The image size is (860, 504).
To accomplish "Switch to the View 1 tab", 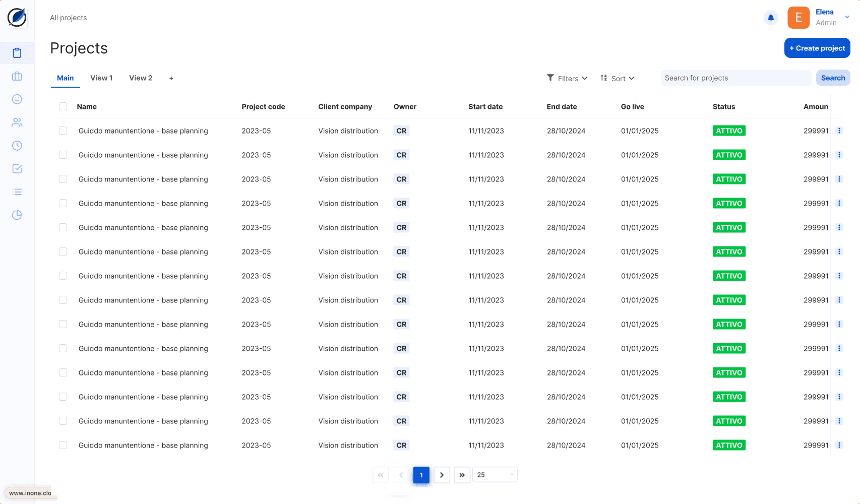I will click(x=101, y=78).
